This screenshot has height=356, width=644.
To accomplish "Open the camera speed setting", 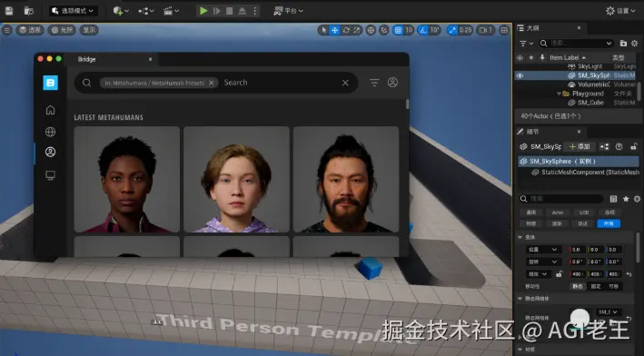I will pos(485,30).
